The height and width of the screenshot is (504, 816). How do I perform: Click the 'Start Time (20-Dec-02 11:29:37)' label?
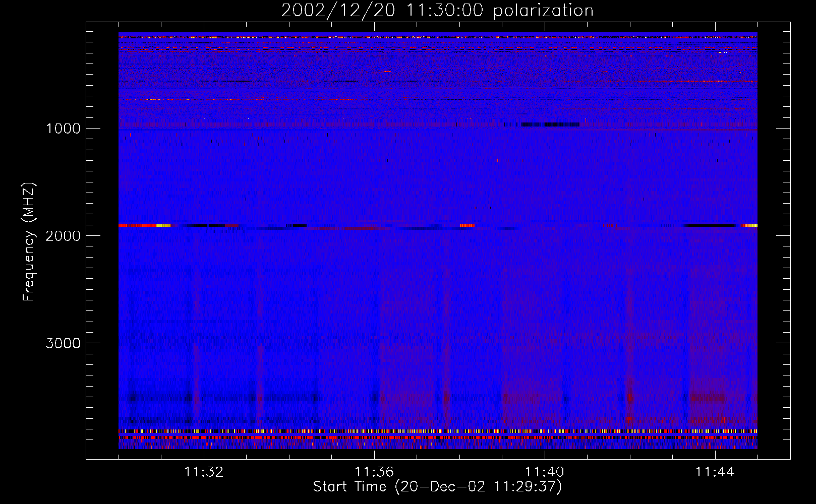point(437,487)
